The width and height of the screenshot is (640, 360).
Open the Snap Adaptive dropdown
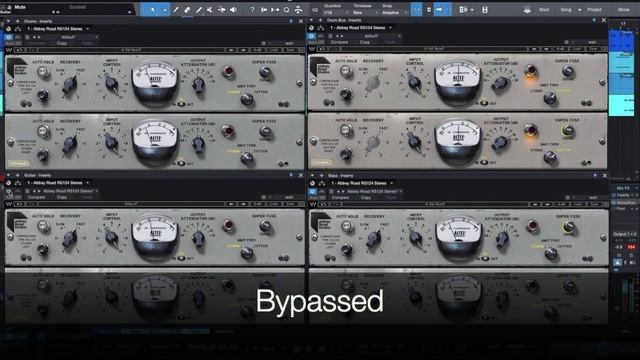click(394, 13)
